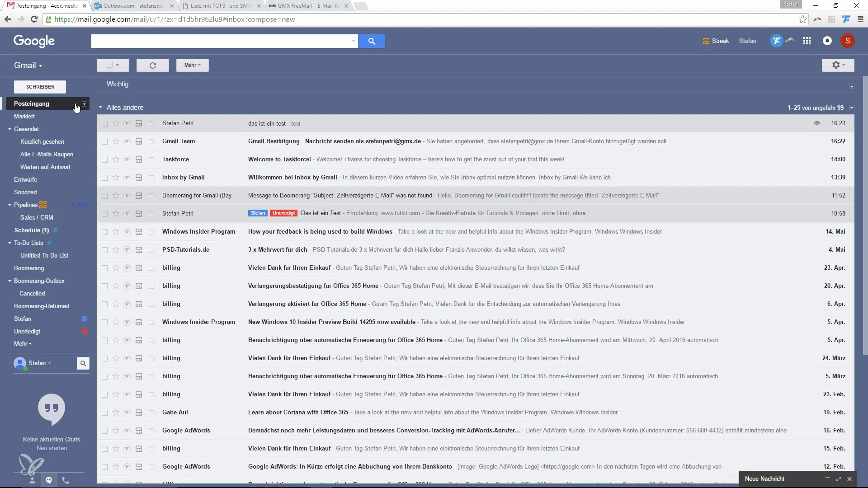Click the eye tracking icon on first email
868x488 pixels.
pos(816,123)
